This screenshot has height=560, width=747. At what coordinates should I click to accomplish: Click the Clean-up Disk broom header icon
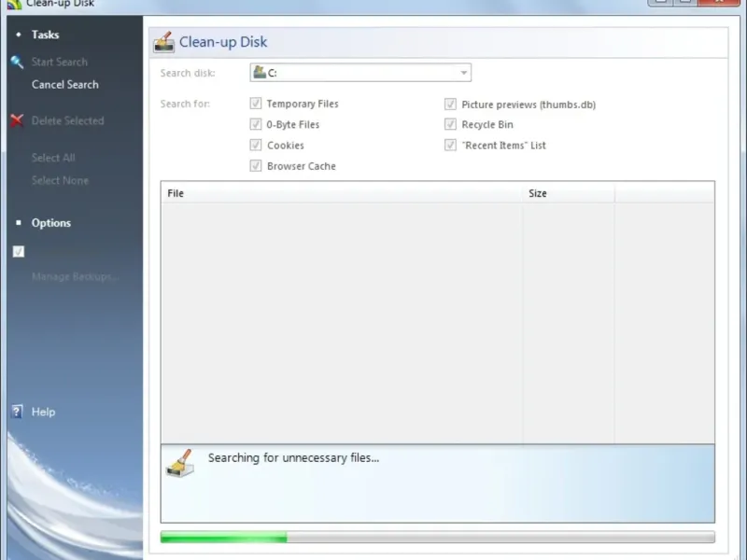pyautogui.click(x=164, y=42)
